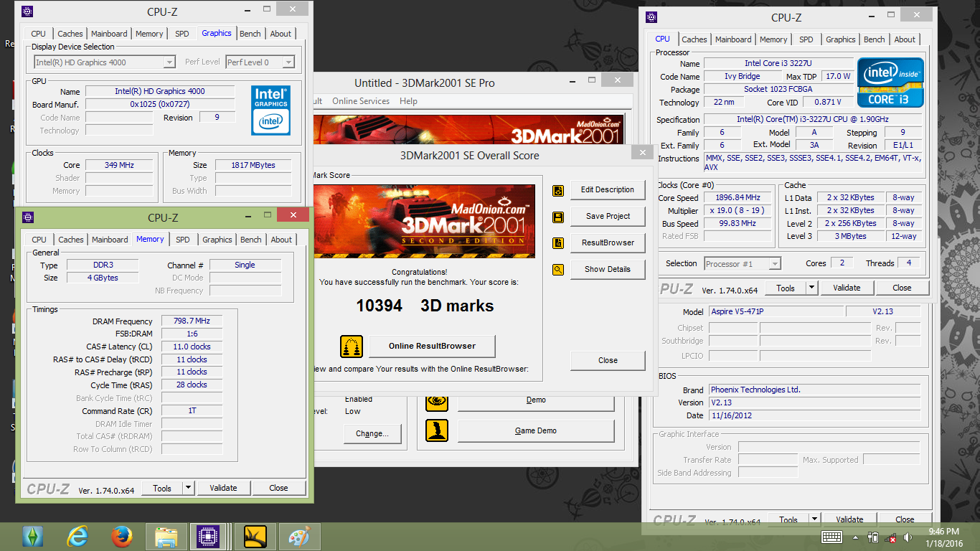Open The Sims from the taskbar

pos(34,536)
